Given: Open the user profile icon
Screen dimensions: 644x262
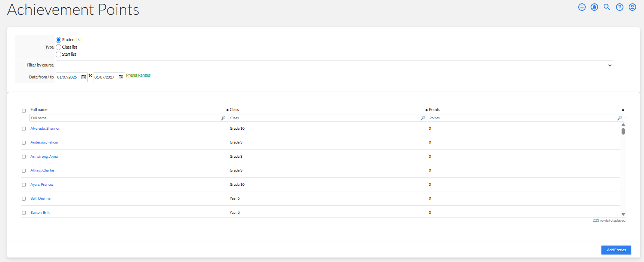Looking at the screenshot, I should pyautogui.click(x=632, y=7).
